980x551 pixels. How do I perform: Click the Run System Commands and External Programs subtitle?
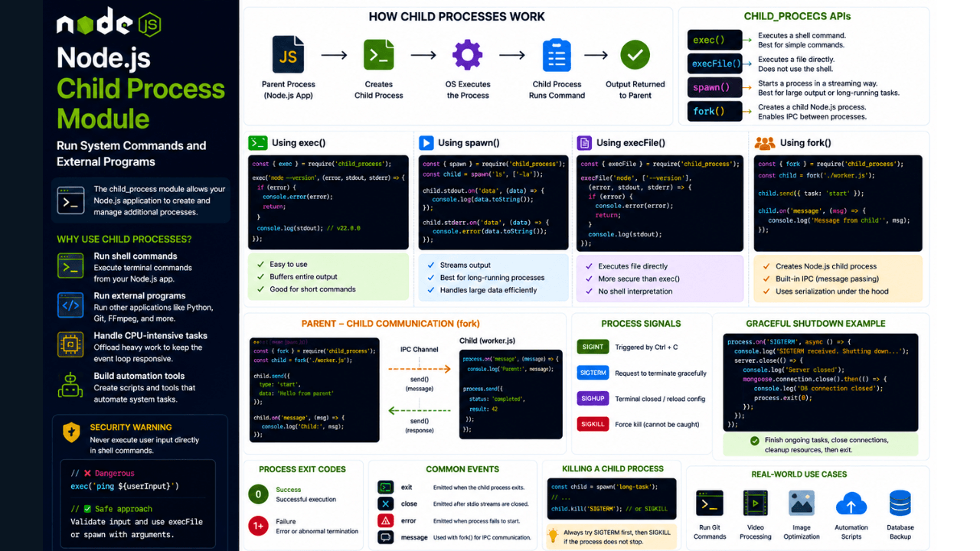pyautogui.click(x=132, y=154)
